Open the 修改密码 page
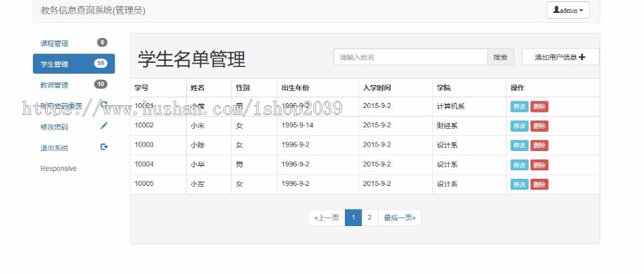 (x=74, y=127)
